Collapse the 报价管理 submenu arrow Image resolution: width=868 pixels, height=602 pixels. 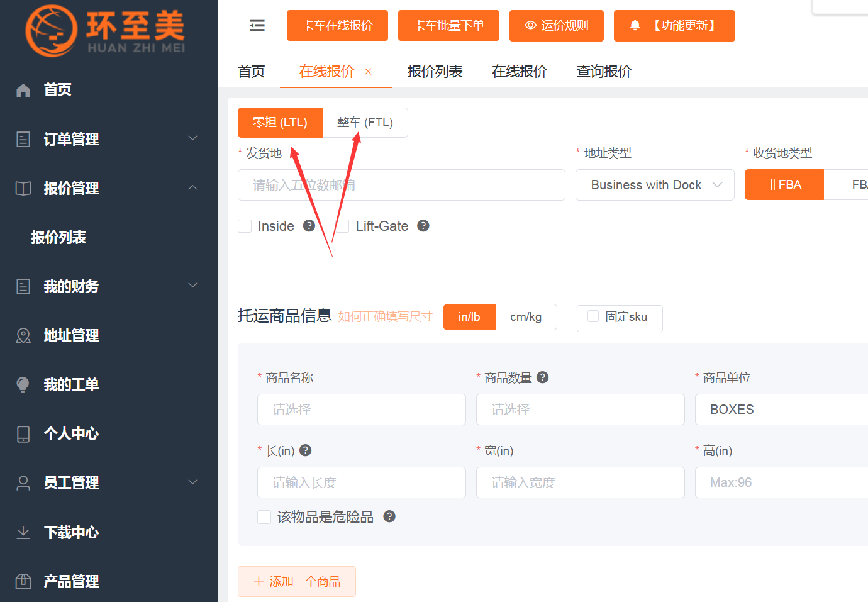click(x=193, y=187)
